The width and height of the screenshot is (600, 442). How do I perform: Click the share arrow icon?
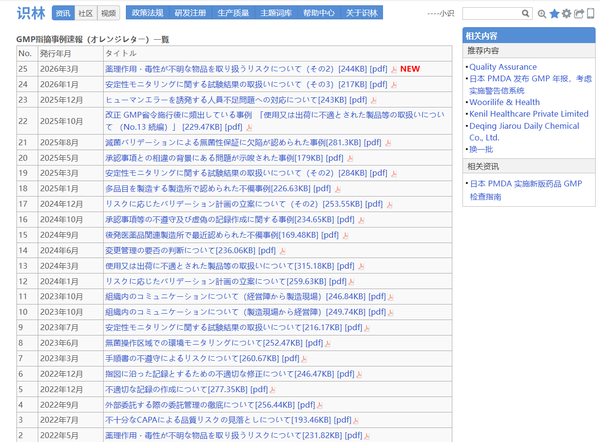[x=578, y=14]
